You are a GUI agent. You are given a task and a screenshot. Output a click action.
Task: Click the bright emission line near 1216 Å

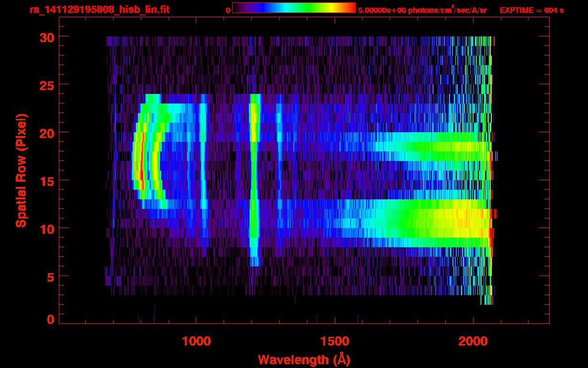coord(255,180)
